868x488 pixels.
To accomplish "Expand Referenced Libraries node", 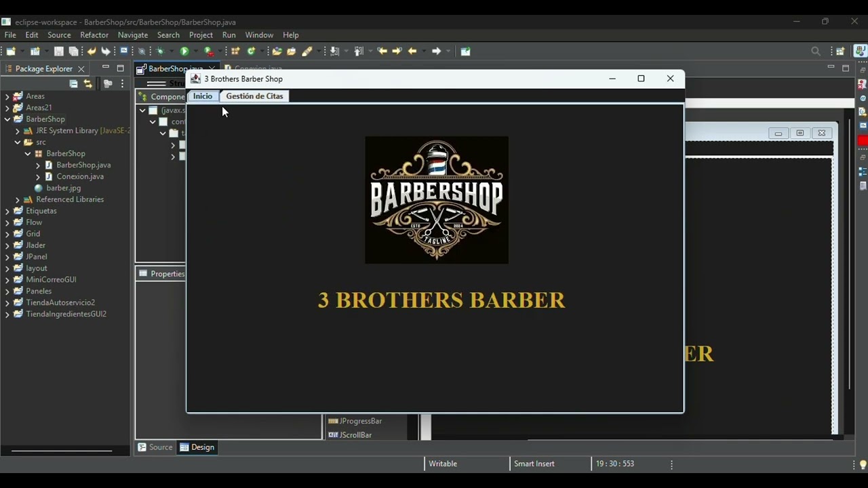I will pos(18,199).
